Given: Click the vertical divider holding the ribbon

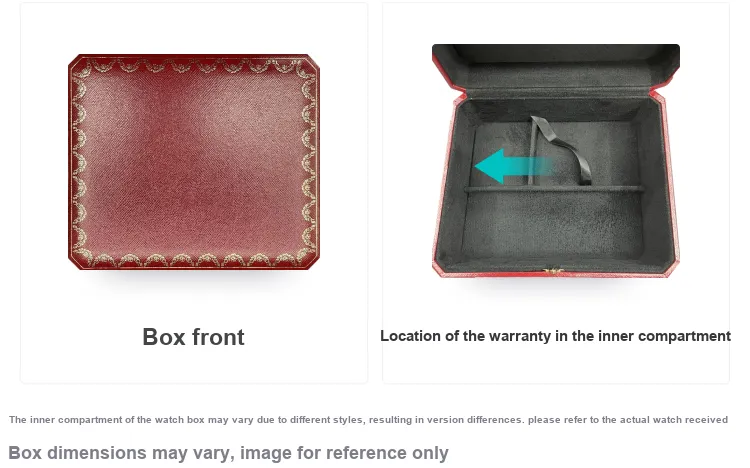Looking at the screenshot, I should (532, 152).
